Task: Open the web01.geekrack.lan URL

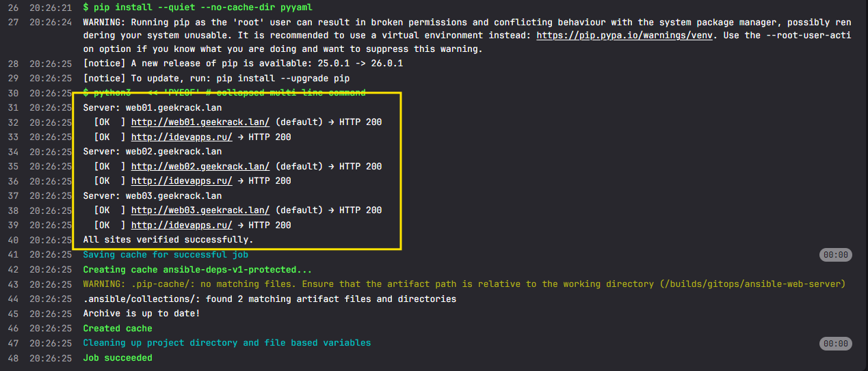Action: [x=200, y=122]
